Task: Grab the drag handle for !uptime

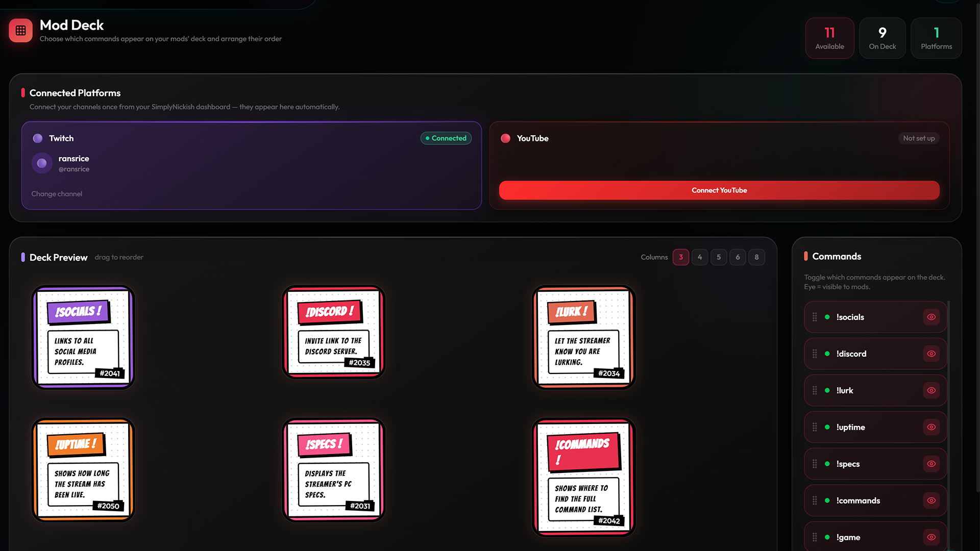Action: [815, 427]
